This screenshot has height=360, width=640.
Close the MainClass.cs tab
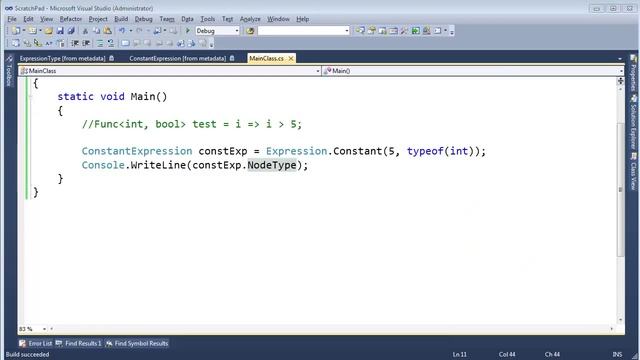(291, 59)
